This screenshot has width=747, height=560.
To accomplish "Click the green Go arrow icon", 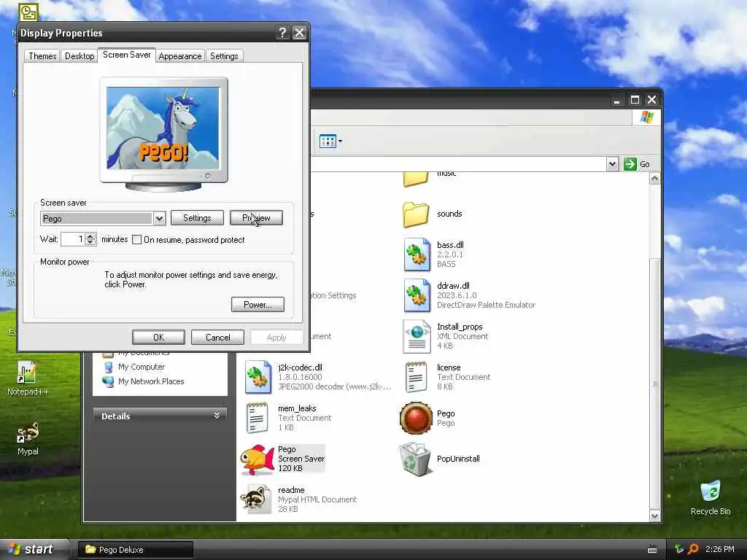I will [x=630, y=164].
